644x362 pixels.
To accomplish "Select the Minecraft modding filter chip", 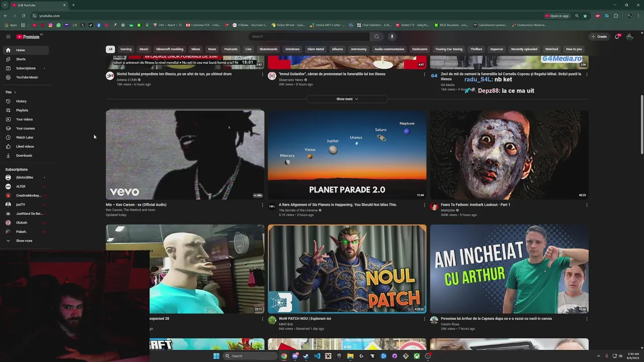I will (x=170, y=49).
